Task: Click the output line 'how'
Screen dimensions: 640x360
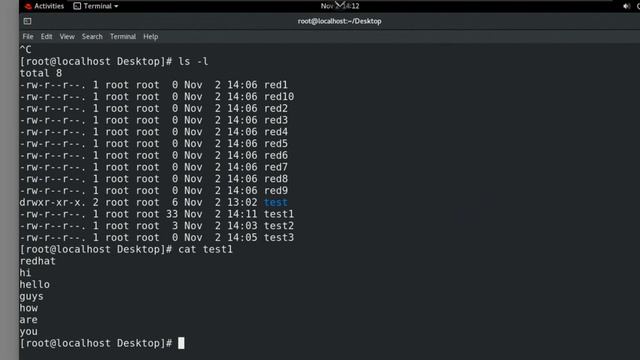Action: click(29, 309)
